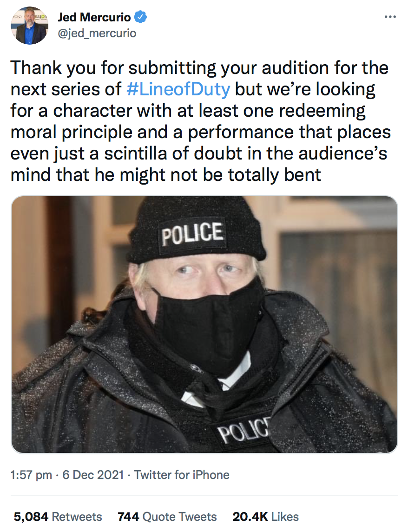This screenshot has height=532, width=408.
Task: Click the POLICE badge on the jacket
Action: click(244, 433)
